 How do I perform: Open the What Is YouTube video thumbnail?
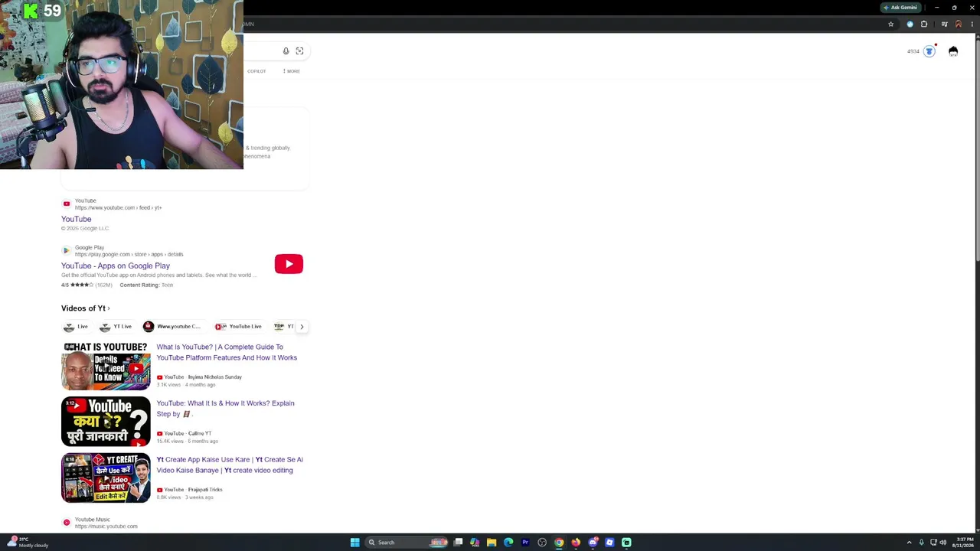[x=106, y=366]
